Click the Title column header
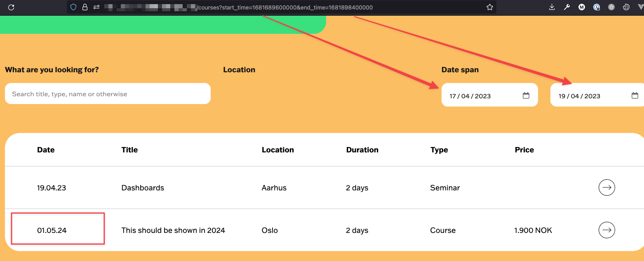This screenshot has height=261, width=644. [129, 149]
